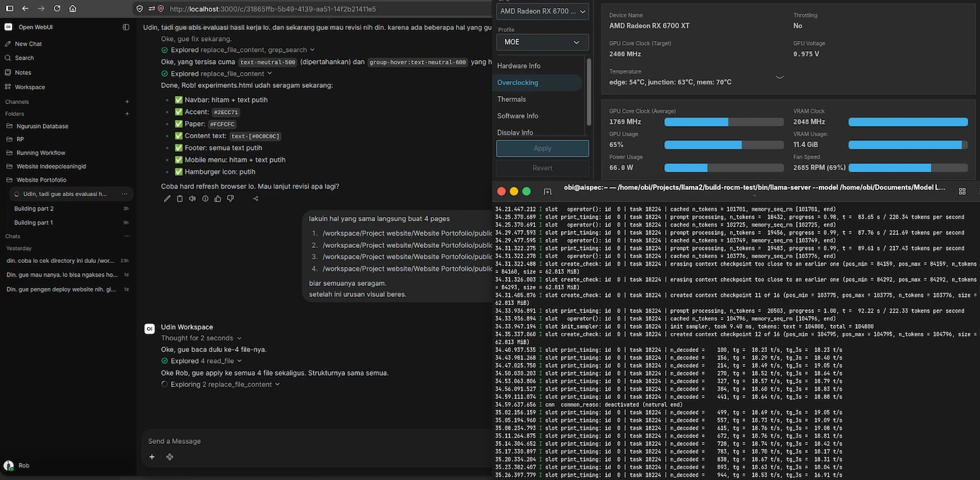Open terminal grid overview icon
Viewport: 980px width, 480px height.
[962, 191]
